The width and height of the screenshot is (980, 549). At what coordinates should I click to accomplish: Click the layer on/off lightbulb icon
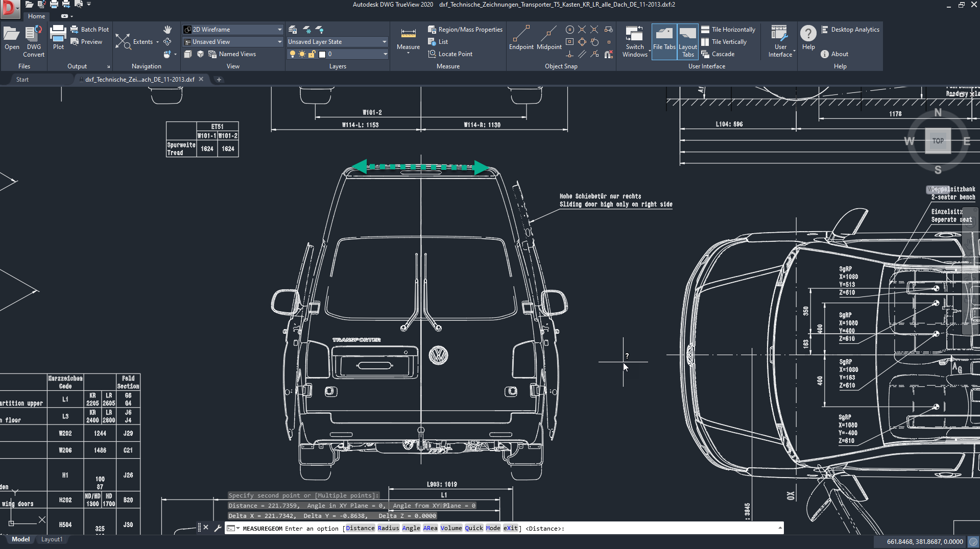(292, 54)
